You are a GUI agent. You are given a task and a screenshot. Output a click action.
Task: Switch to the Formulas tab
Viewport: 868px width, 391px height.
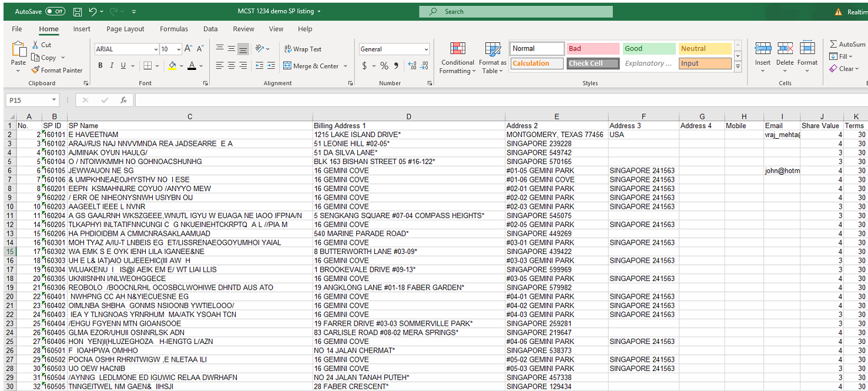click(x=174, y=29)
